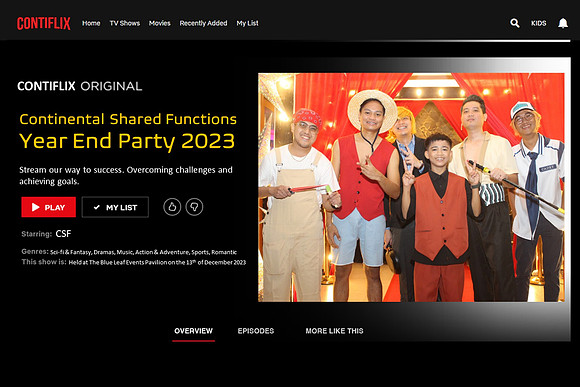Image resolution: width=580 pixels, height=387 pixels.
Task: Open My List in the navigation bar
Action: pos(247,23)
